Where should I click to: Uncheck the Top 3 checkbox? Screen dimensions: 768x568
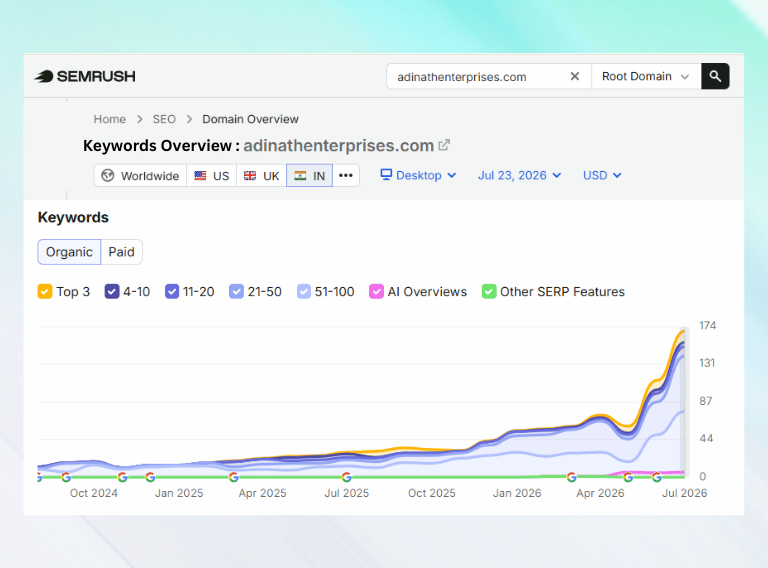coord(45,292)
